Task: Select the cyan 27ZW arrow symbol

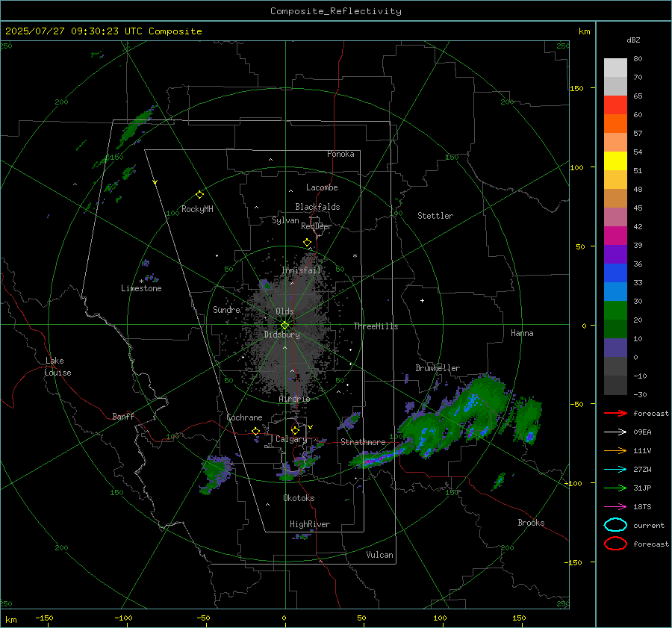Action: click(615, 470)
